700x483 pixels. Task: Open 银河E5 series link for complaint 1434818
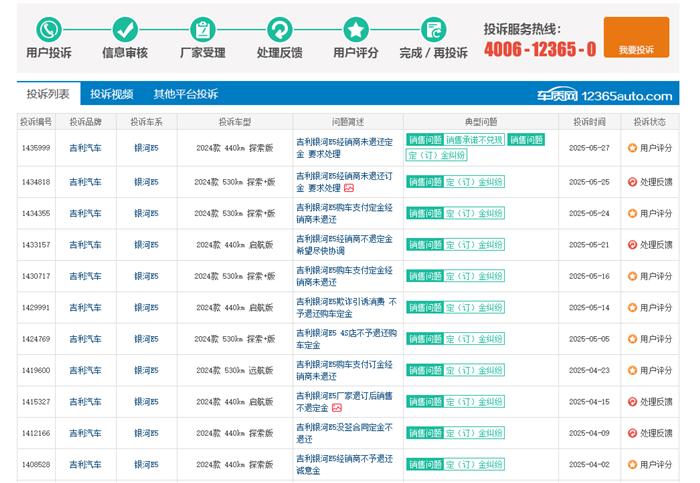click(146, 182)
